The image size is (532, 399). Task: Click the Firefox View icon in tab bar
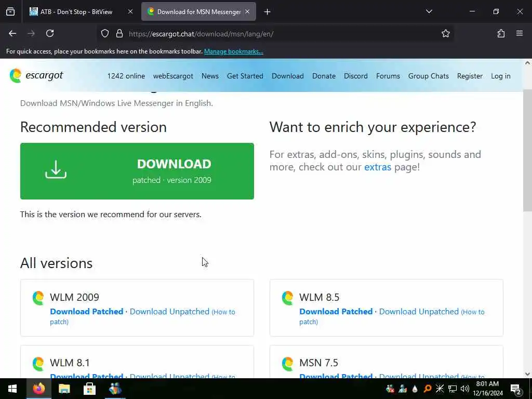[10, 12]
